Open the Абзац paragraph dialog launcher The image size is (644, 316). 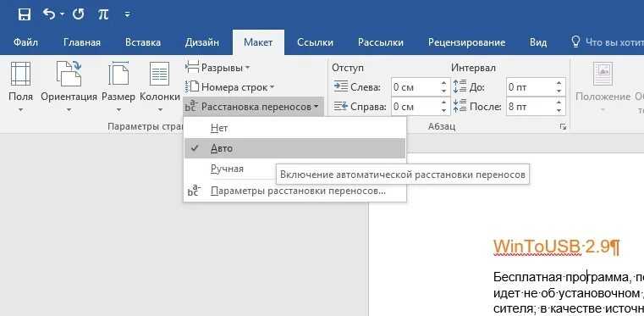coord(563,127)
